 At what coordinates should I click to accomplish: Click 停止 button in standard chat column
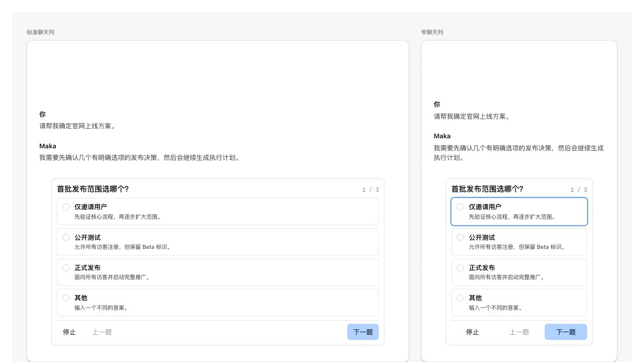tap(69, 332)
